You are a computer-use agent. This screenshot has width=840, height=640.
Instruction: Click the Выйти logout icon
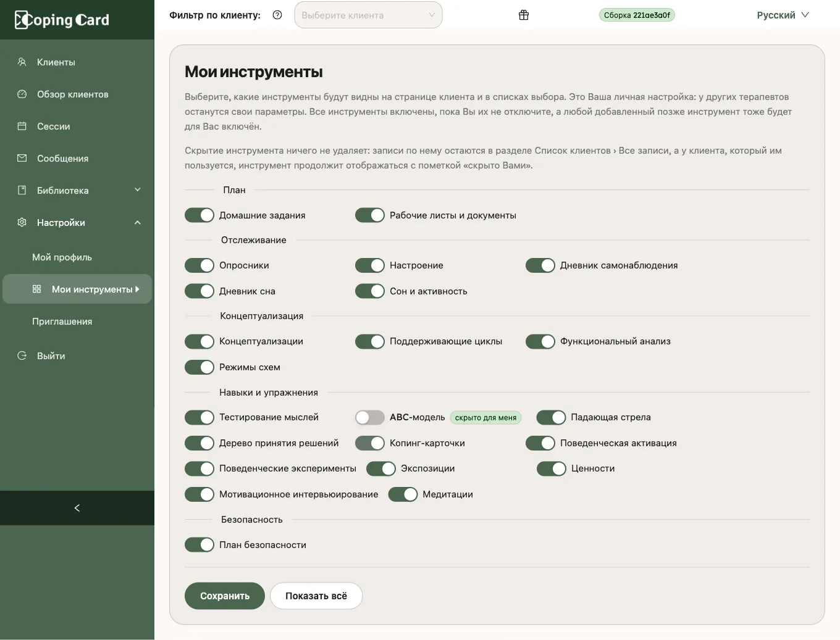22,355
